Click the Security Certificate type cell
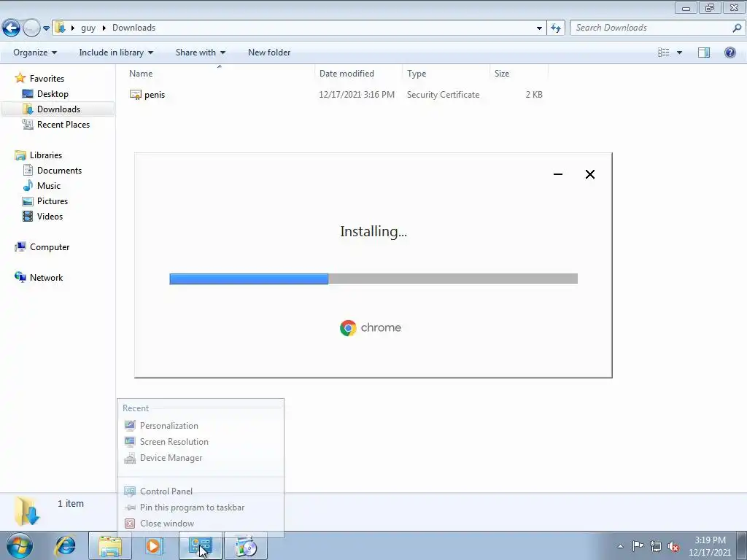 tap(443, 95)
